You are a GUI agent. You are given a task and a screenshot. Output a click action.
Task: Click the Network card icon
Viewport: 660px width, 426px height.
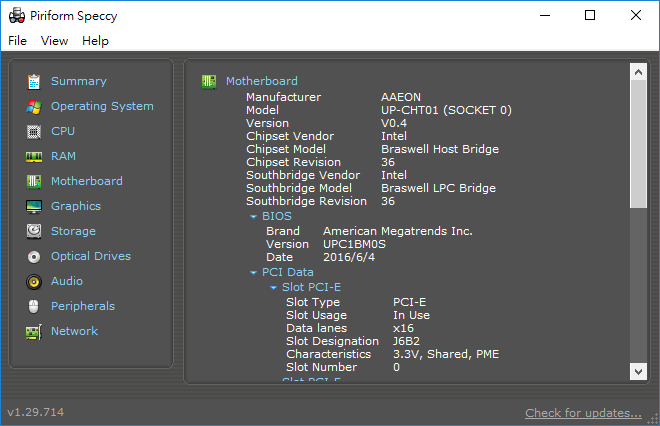(x=34, y=331)
